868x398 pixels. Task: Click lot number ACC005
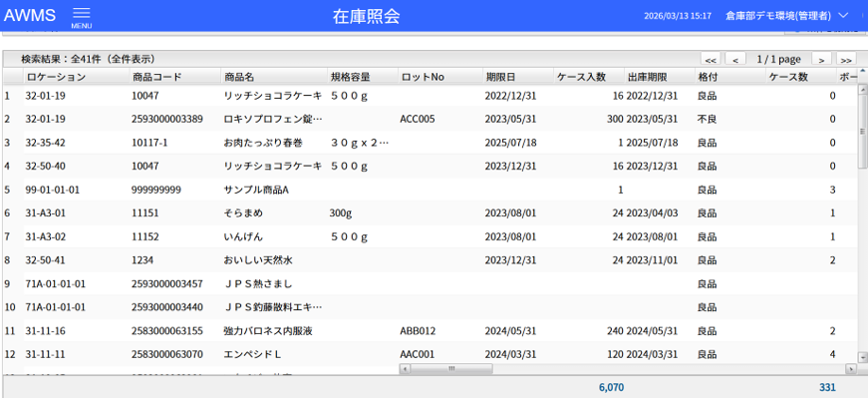click(418, 119)
